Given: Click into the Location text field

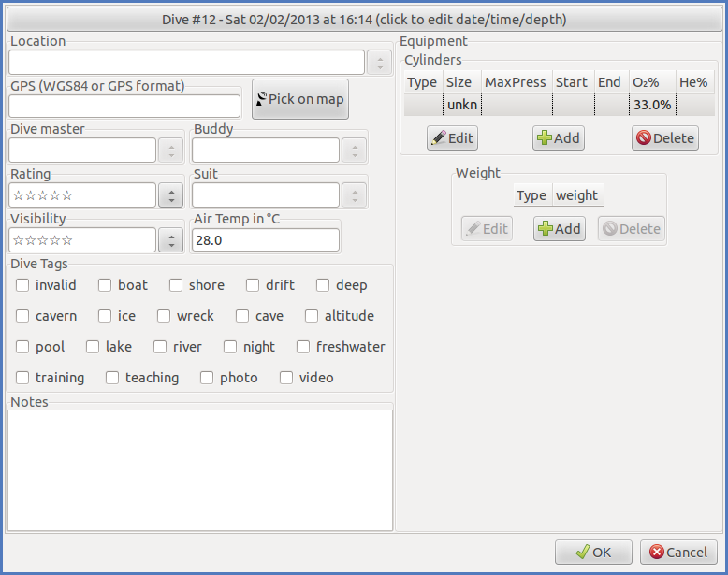Looking at the screenshot, I should 186,63.
